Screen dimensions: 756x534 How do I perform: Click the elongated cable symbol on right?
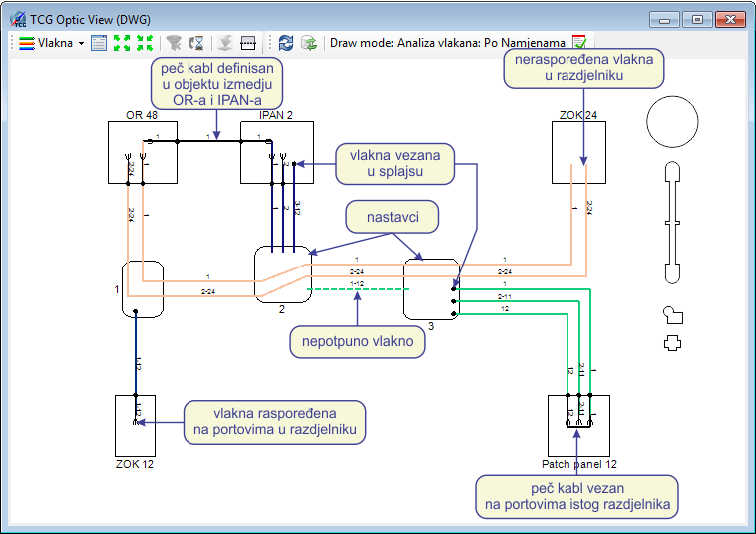tap(672, 223)
